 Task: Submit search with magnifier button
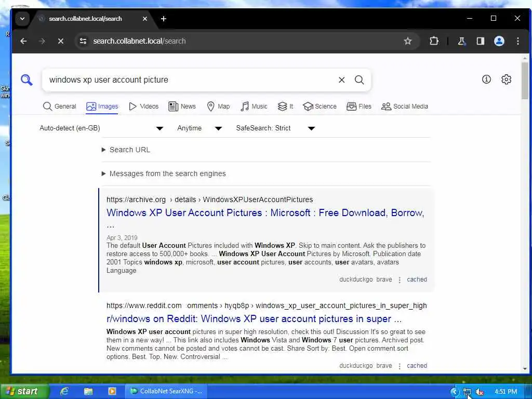[x=360, y=79]
